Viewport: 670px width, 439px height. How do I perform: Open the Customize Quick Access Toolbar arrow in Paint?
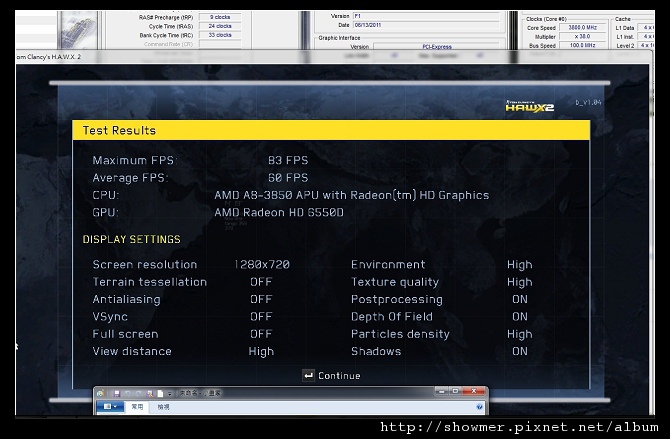click(170, 393)
